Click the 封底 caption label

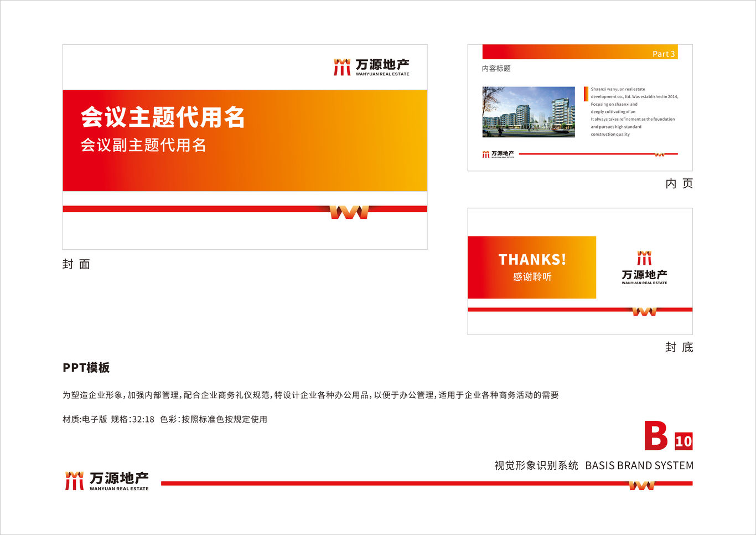tap(679, 347)
